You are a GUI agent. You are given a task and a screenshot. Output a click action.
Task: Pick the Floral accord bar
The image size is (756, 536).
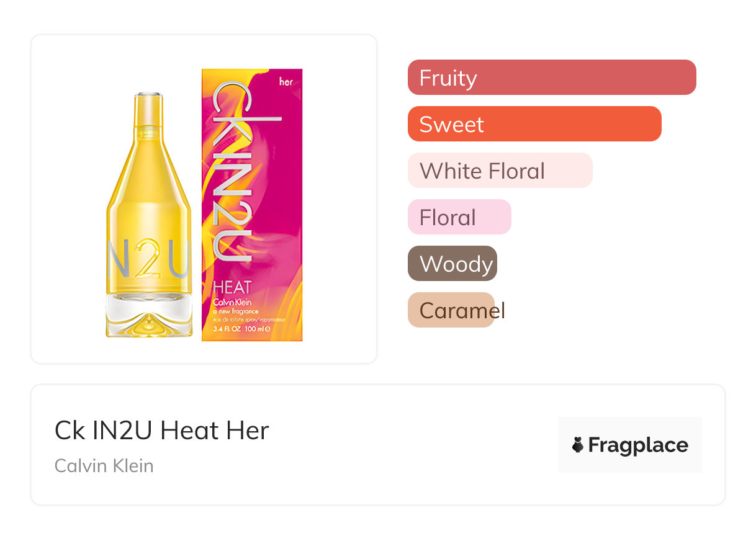(x=459, y=217)
